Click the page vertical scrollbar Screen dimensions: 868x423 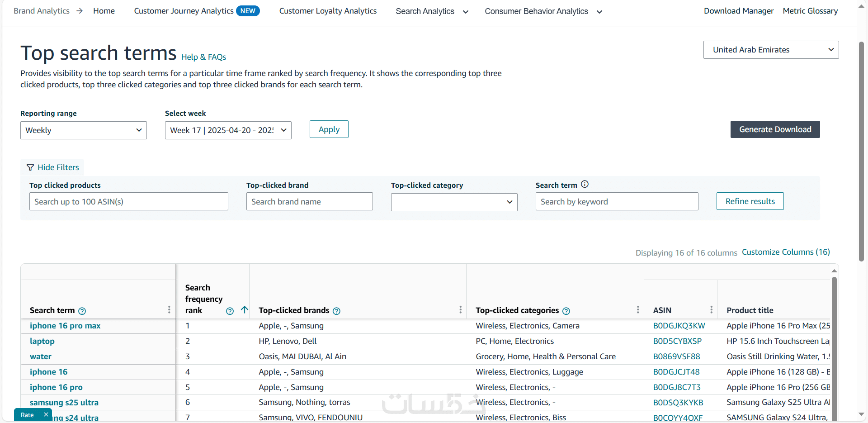861,152
